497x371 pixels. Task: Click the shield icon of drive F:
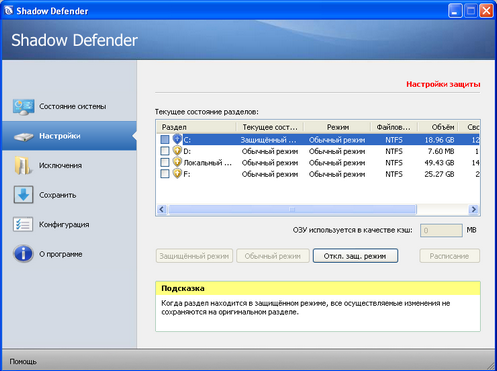177,174
